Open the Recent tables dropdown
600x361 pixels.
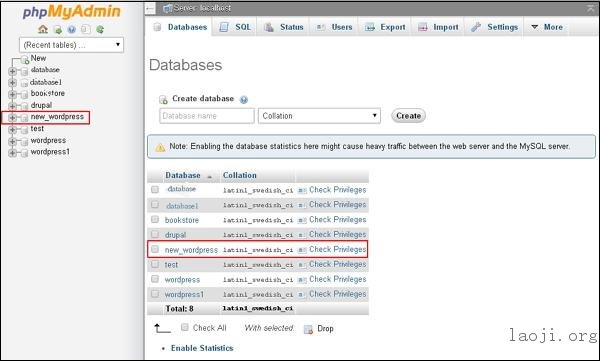(x=72, y=45)
